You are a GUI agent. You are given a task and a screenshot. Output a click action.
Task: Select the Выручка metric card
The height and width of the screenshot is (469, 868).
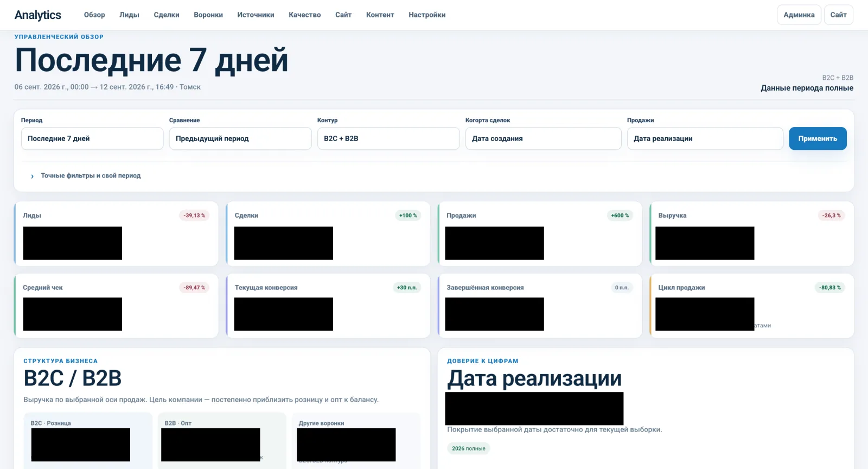pyautogui.click(x=752, y=234)
